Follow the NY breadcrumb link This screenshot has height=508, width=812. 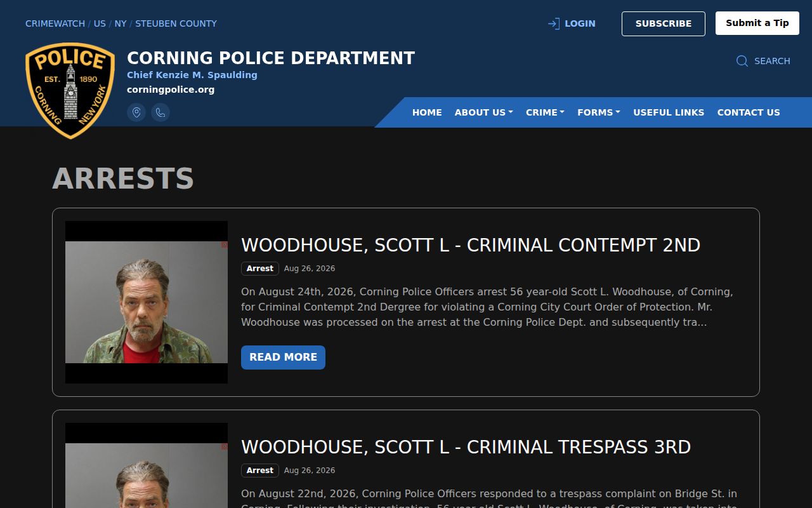pyautogui.click(x=121, y=23)
